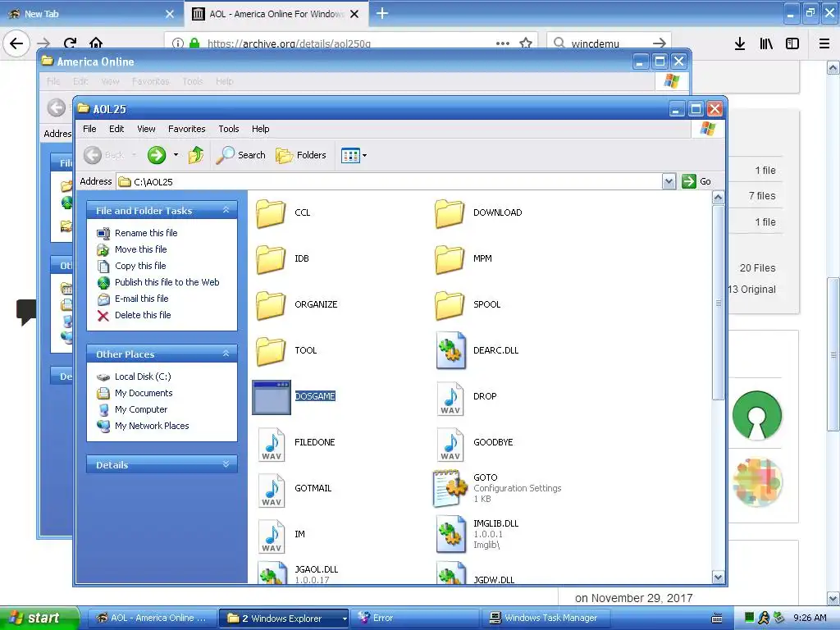Image resolution: width=840 pixels, height=630 pixels.
Task: Switch to AOL - America Online taskbar item
Action: pos(152,619)
